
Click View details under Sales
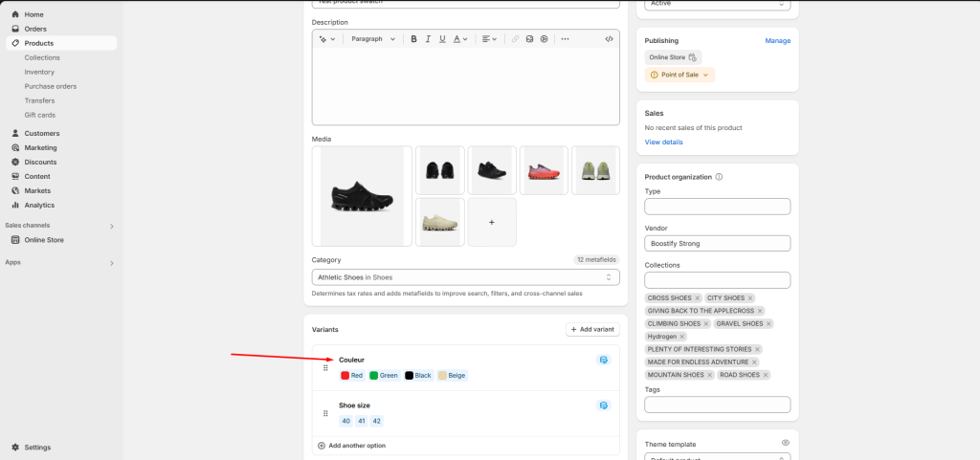pyautogui.click(x=664, y=142)
